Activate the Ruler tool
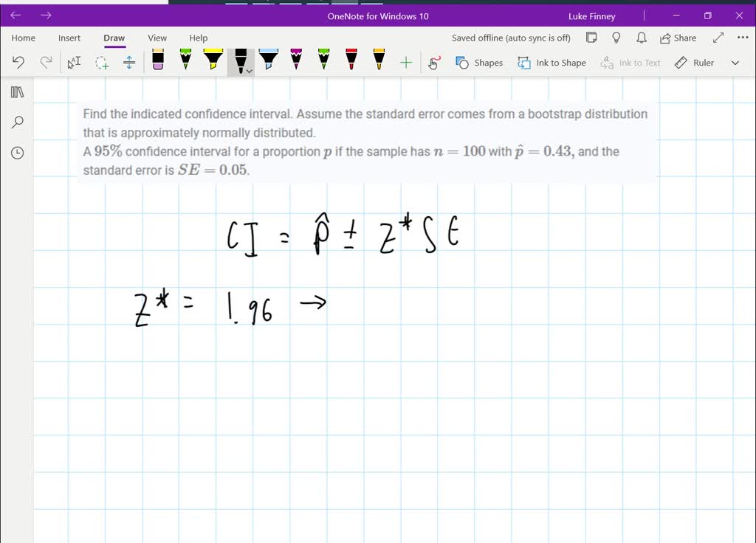 point(693,63)
